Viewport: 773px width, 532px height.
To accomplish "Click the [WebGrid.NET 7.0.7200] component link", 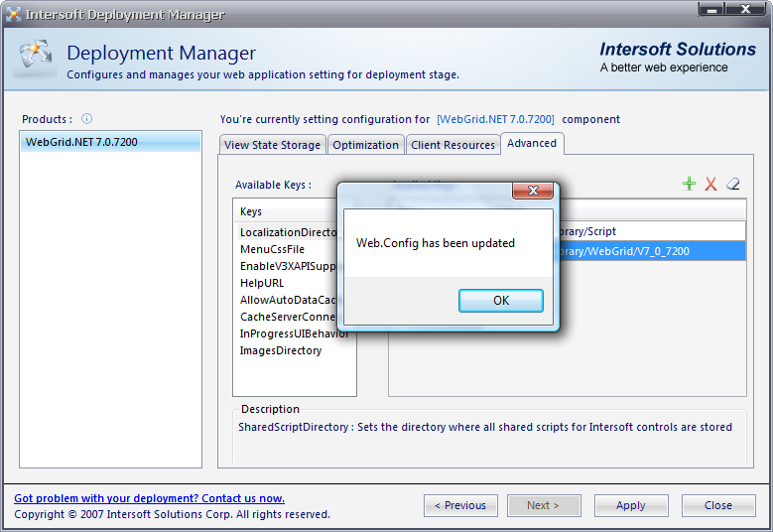I will tap(495, 119).
